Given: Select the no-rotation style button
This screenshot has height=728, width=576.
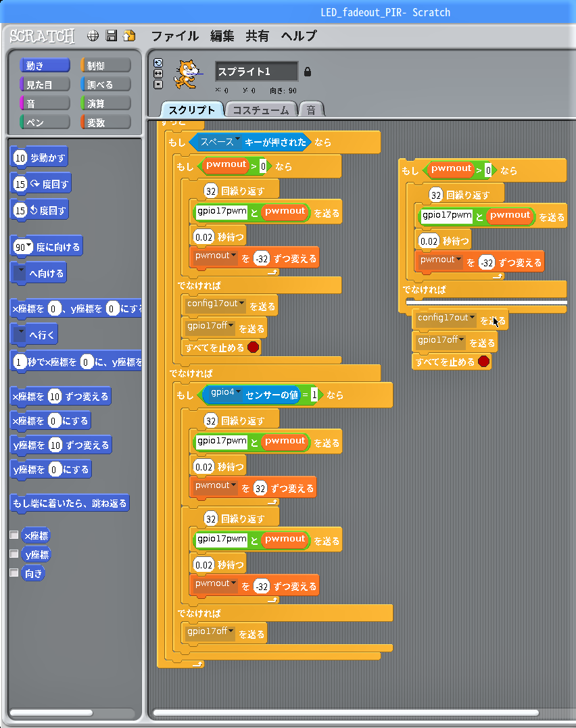Looking at the screenshot, I should point(158,84).
